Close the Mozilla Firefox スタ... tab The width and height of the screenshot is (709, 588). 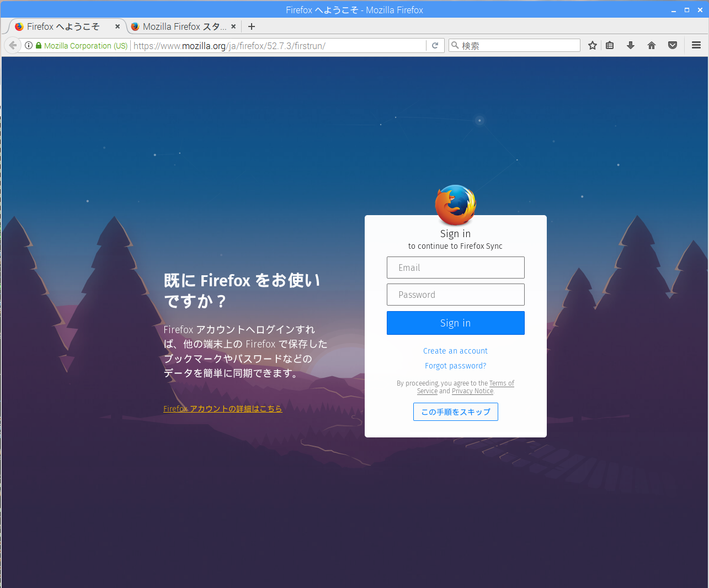[x=233, y=26]
